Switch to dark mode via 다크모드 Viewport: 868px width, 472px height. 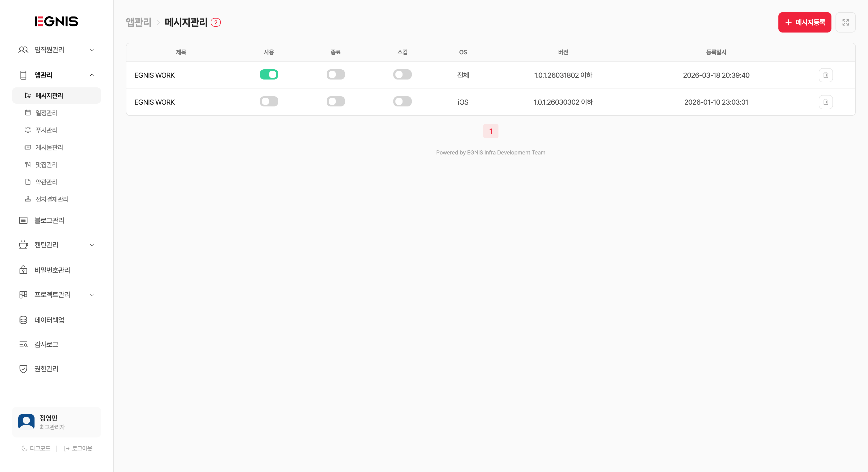pyautogui.click(x=36, y=448)
